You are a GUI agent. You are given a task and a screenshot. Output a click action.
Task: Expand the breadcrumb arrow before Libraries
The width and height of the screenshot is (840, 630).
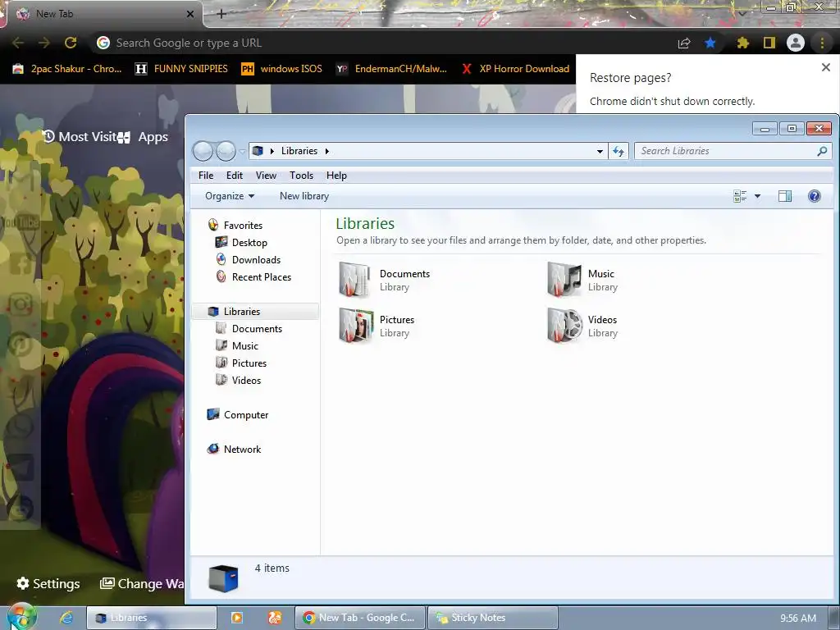pos(272,151)
